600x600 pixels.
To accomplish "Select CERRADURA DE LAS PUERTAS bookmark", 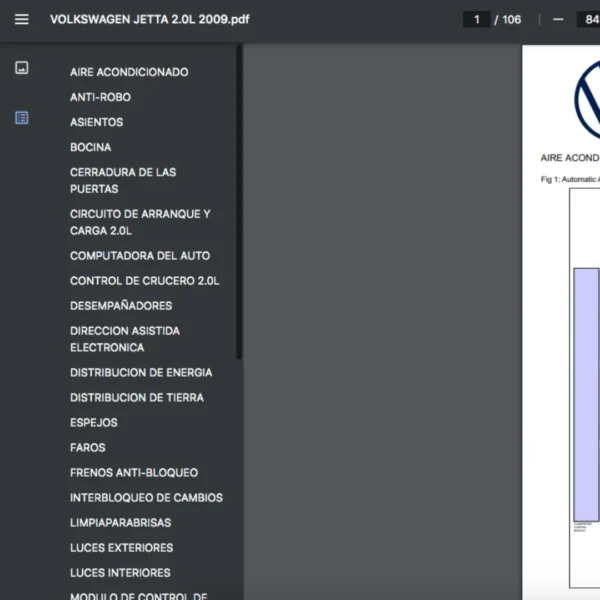I will [123, 180].
